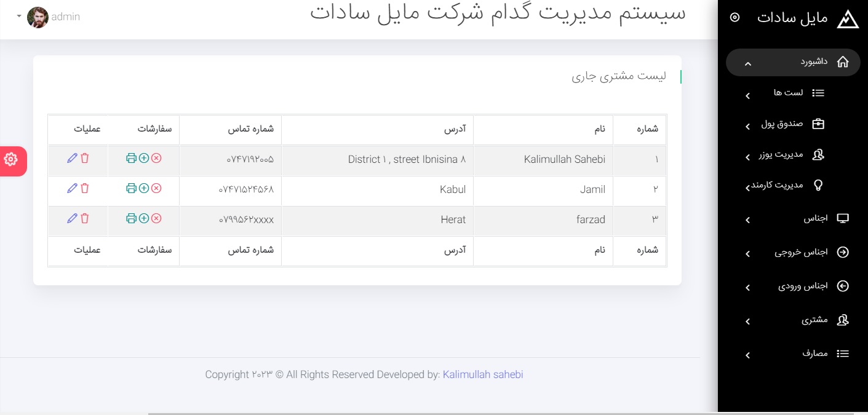The width and height of the screenshot is (868, 415).
Task: Click the print icon in Kalimullah Sahebi row
Action: pyautogui.click(x=131, y=158)
